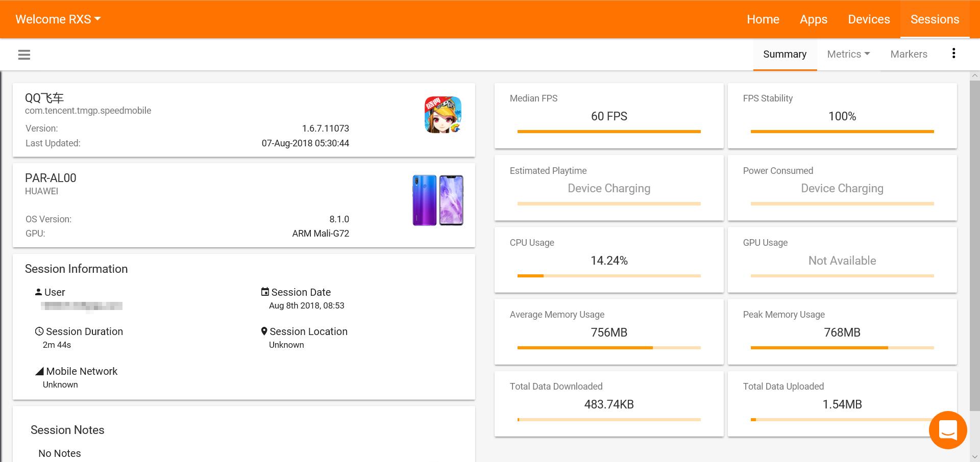Click the Session Duration clock icon

pyautogui.click(x=39, y=331)
